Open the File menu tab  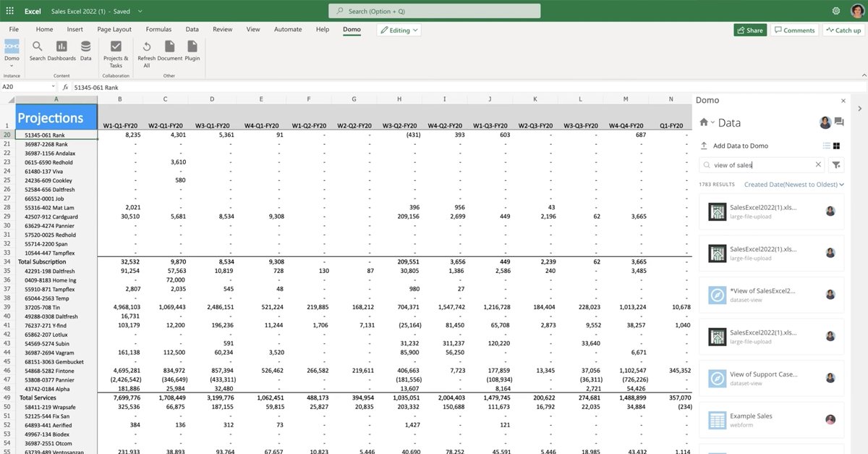tap(13, 30)
